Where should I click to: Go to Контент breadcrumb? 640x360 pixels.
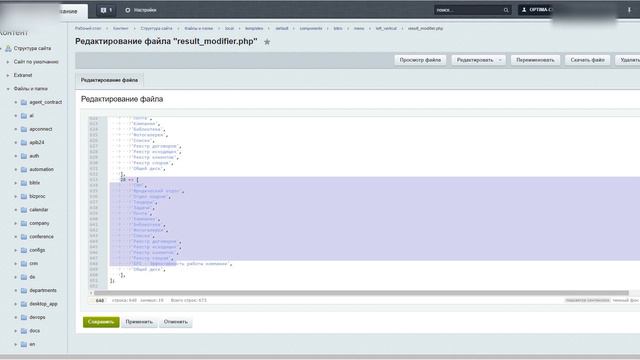coord(120,29)
